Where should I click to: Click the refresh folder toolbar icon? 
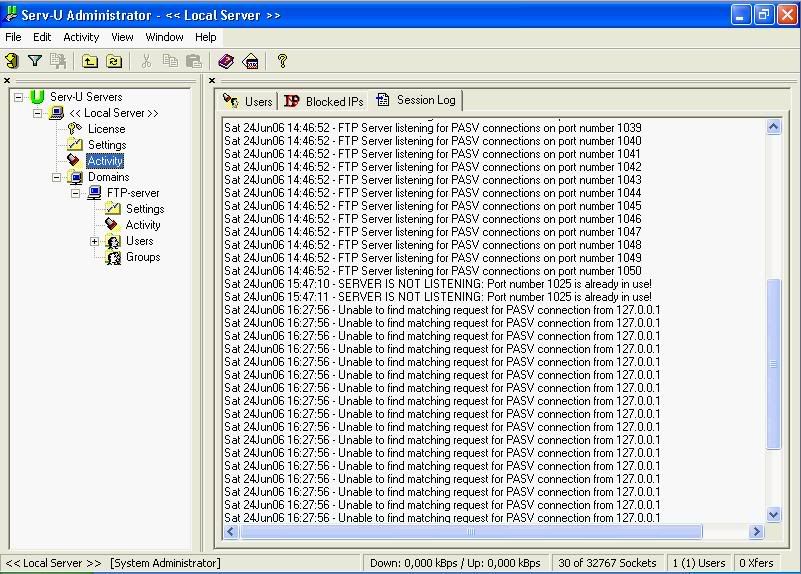click(114, 61)
